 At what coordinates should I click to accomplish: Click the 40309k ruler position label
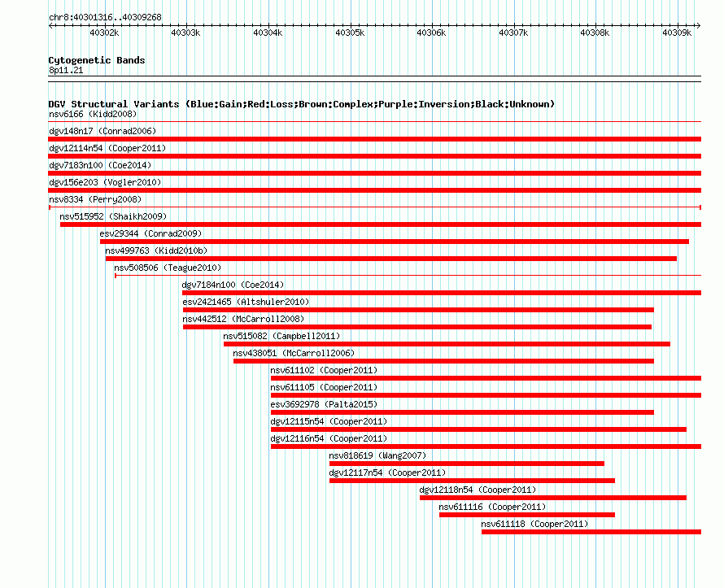click(x=677, y=33)
